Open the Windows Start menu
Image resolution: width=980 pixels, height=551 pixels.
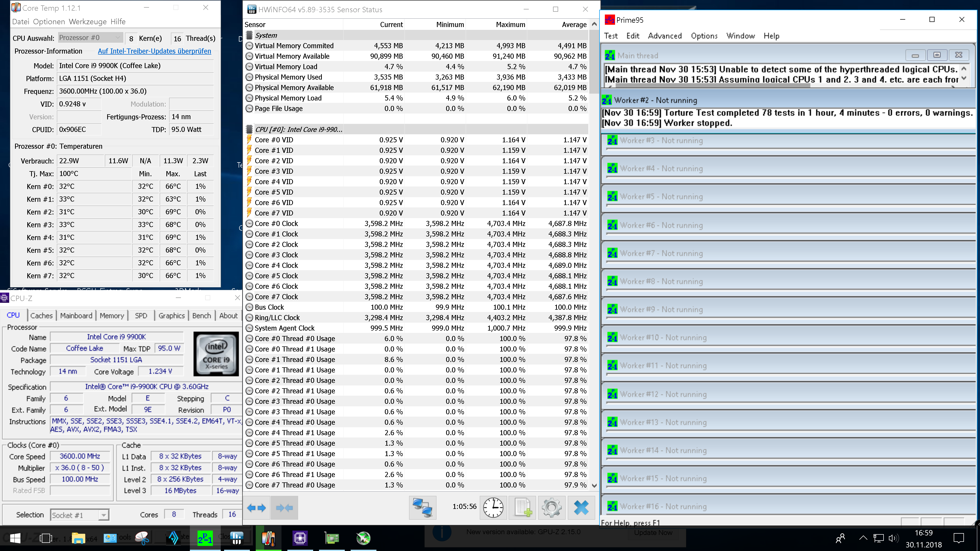coord(15,538)
